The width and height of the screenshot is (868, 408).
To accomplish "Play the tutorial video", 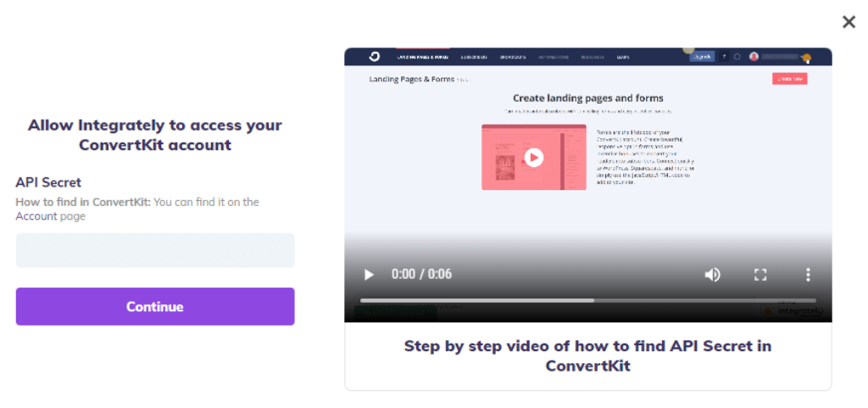I will [369, 274].
